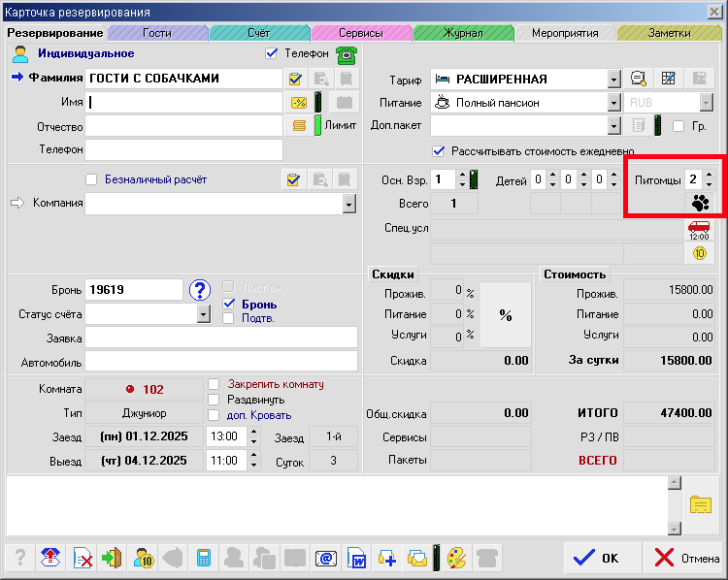Toggle the Телефон checkbox

[272, 53]
